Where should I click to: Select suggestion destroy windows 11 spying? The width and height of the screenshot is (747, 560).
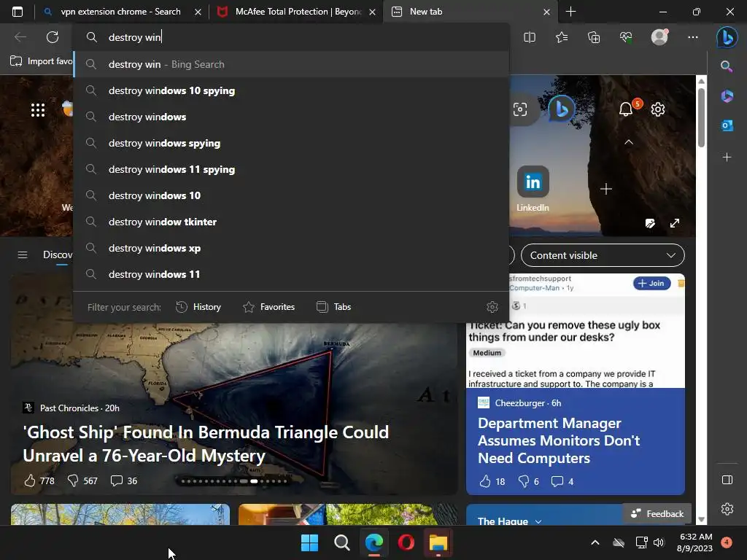point(291,169)
